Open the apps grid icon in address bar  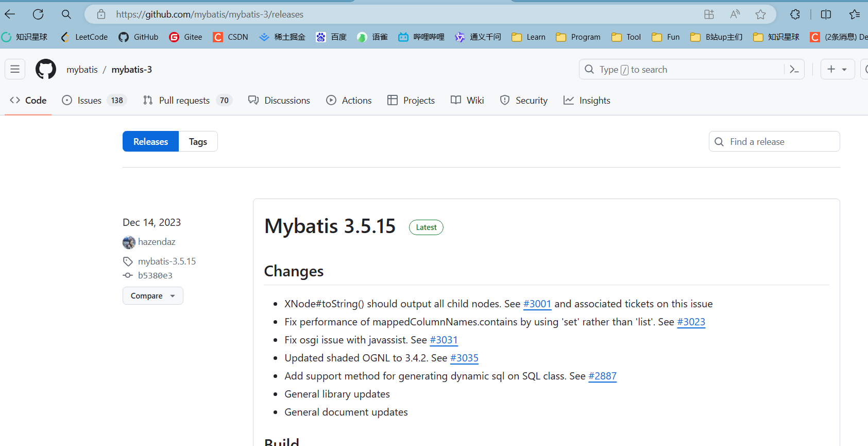tap(709, 14)
